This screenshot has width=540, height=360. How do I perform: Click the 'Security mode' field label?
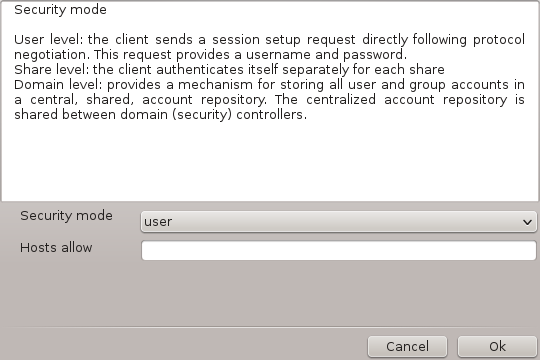coord(66,216)
